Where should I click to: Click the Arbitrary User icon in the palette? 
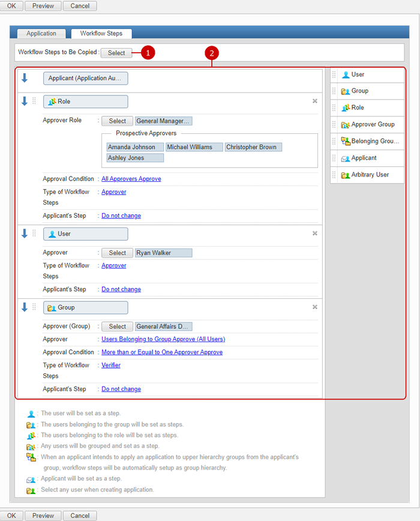[345, 175]
